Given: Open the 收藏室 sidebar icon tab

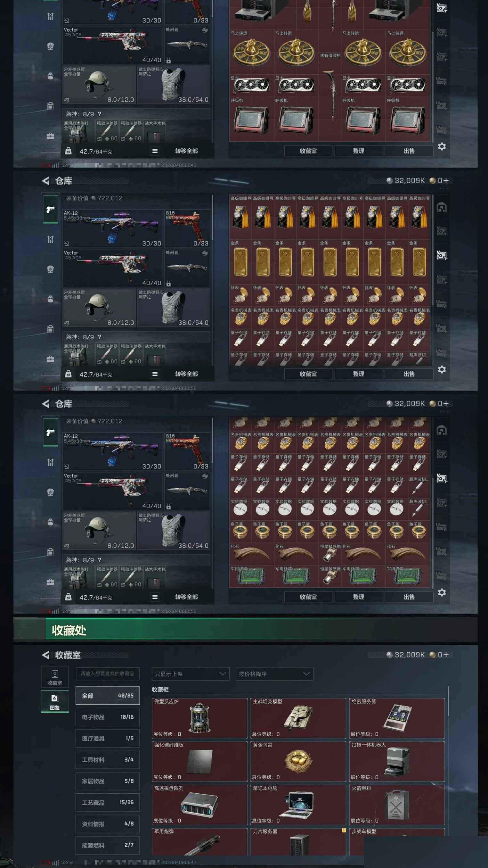Looking at the screenshot, I should point(54,678).
